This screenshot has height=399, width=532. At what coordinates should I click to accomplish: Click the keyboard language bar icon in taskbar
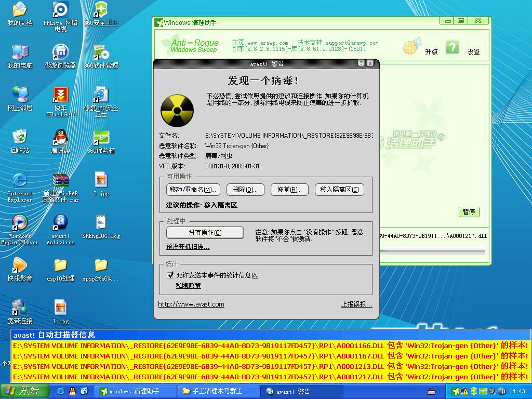click(431, 392)
